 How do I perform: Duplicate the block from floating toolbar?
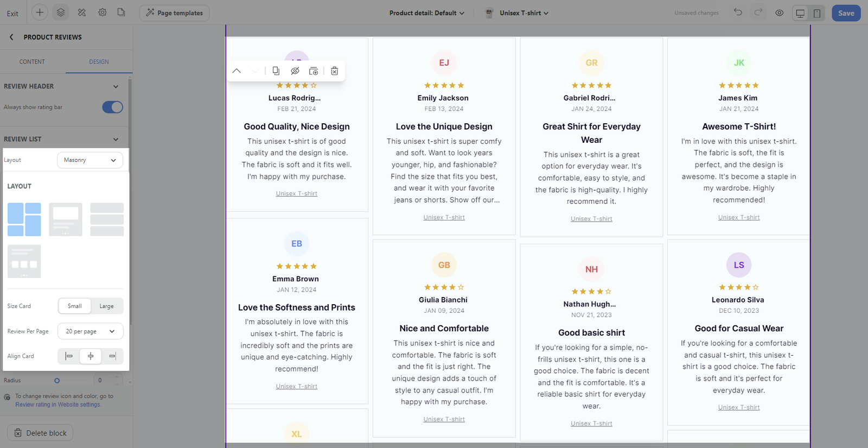(276, 71)
